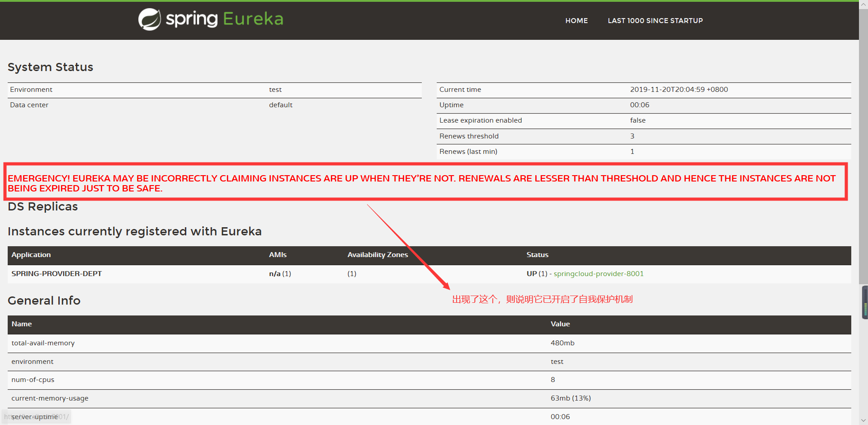This screenshot has height=425, width=868.
Task: Click the Environment value test in System Status
Action: point(275,90)
